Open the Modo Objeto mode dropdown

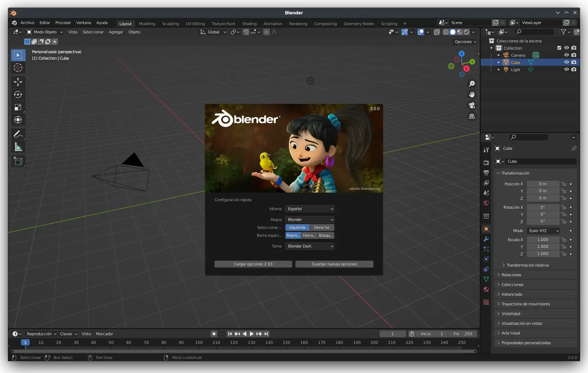[45, 32]
